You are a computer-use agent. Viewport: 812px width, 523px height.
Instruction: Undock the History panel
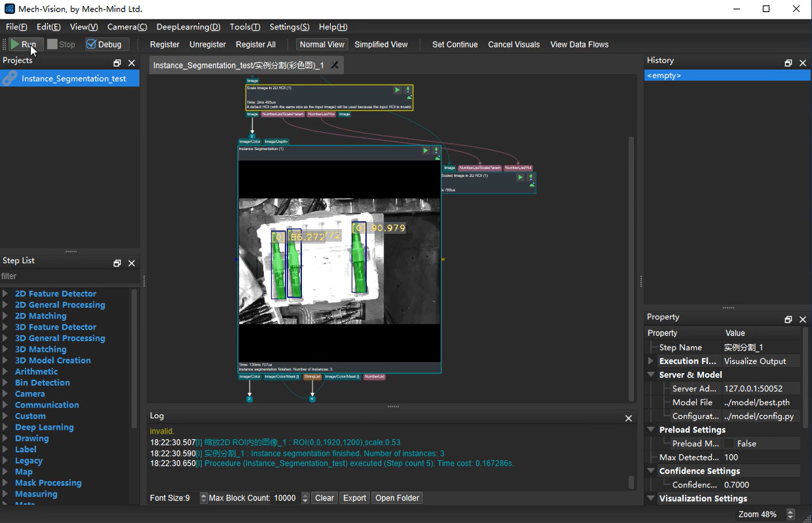click(788, 63)
